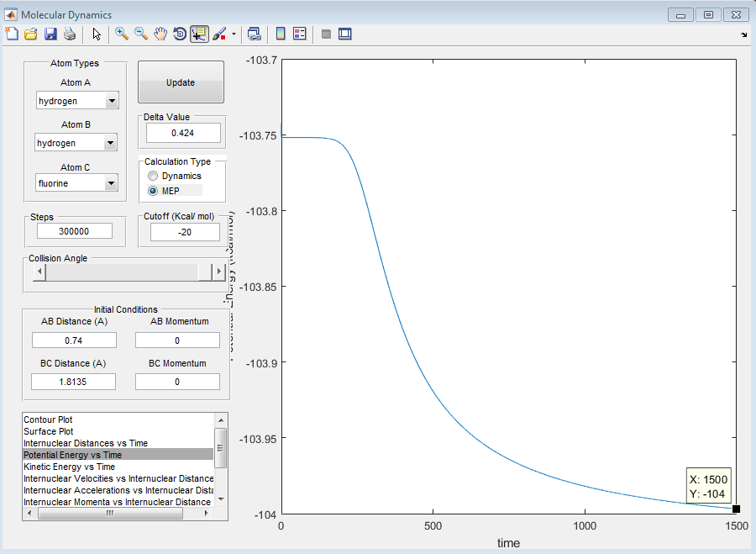Insert a colorbar via toolbar icon
The image size is (756, 554).
pos(280,34)
